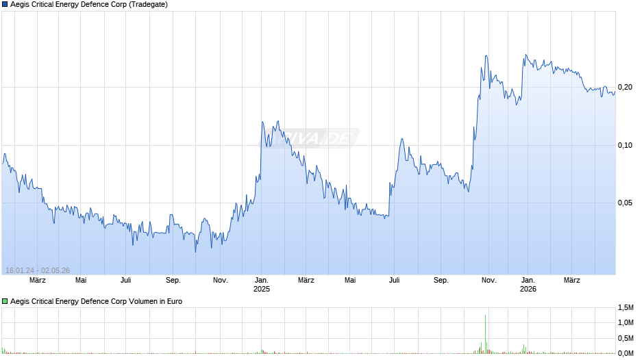This screenshot has width=644, height=360.
Task: Click the 0,5M volume axis label
Action: point(626,338)
